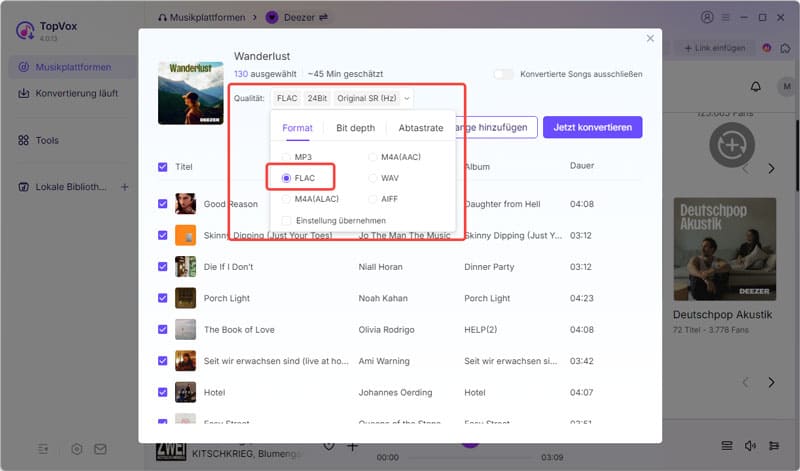Click the sidebar collapse icon at bottom left
The height and width of the screenshot is (471, 800).
pos(43,449)
